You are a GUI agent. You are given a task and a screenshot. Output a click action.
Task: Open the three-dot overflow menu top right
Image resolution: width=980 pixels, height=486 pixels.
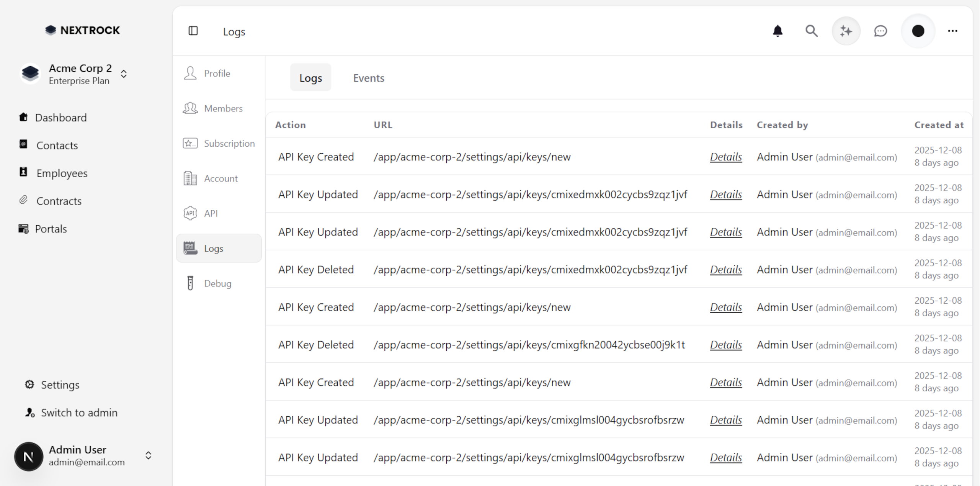click(x=953, y=31)
